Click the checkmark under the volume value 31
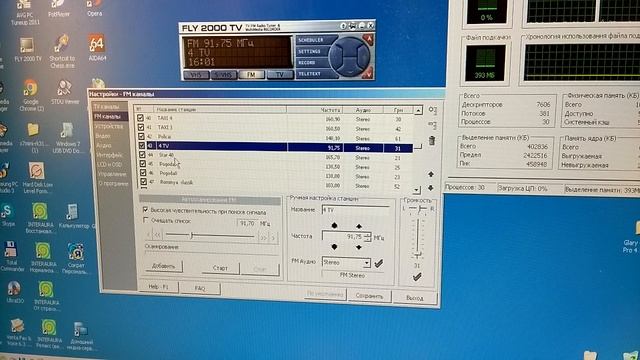 417,277
